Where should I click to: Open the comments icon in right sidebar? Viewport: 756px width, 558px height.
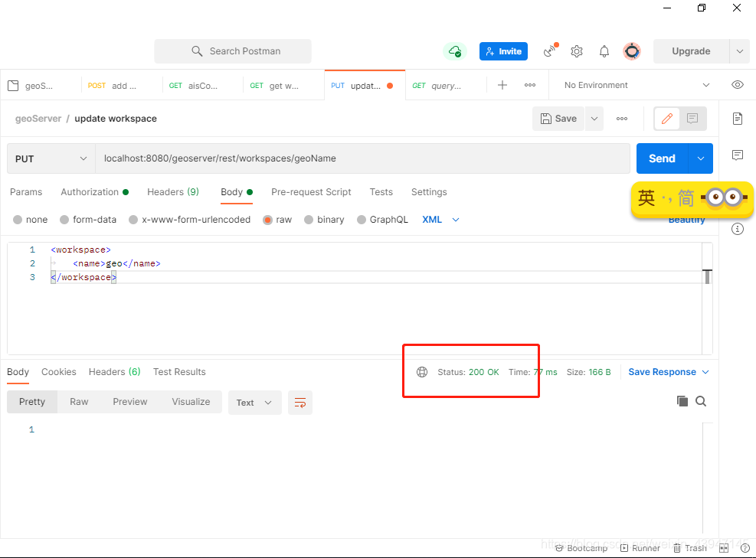click(737, 155)
